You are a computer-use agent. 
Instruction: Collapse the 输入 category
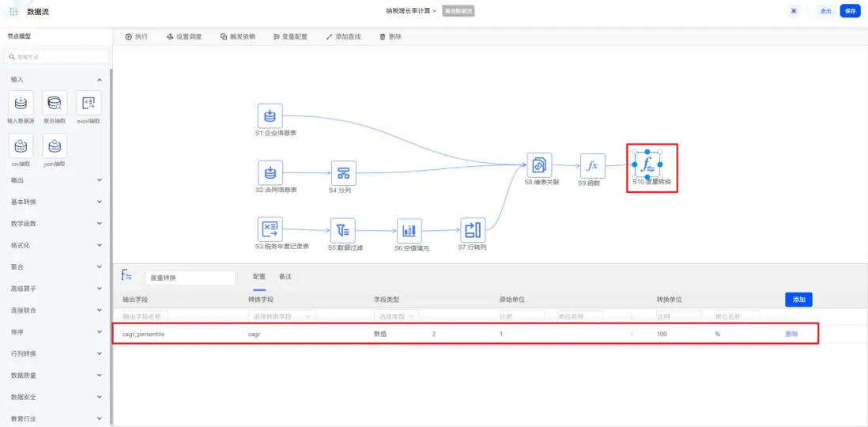point(99,81)
